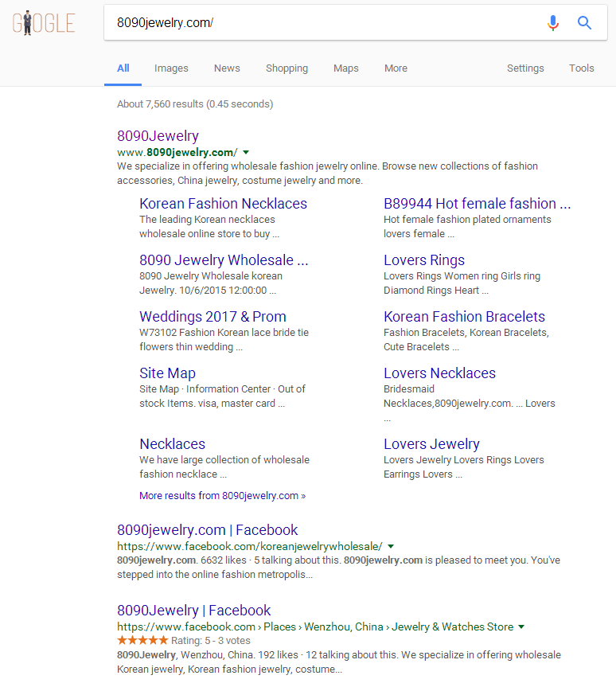Click the Google doodle logo
Viewport: 616px width, 687px height.
pyautogui.click(x=44, y=23)
